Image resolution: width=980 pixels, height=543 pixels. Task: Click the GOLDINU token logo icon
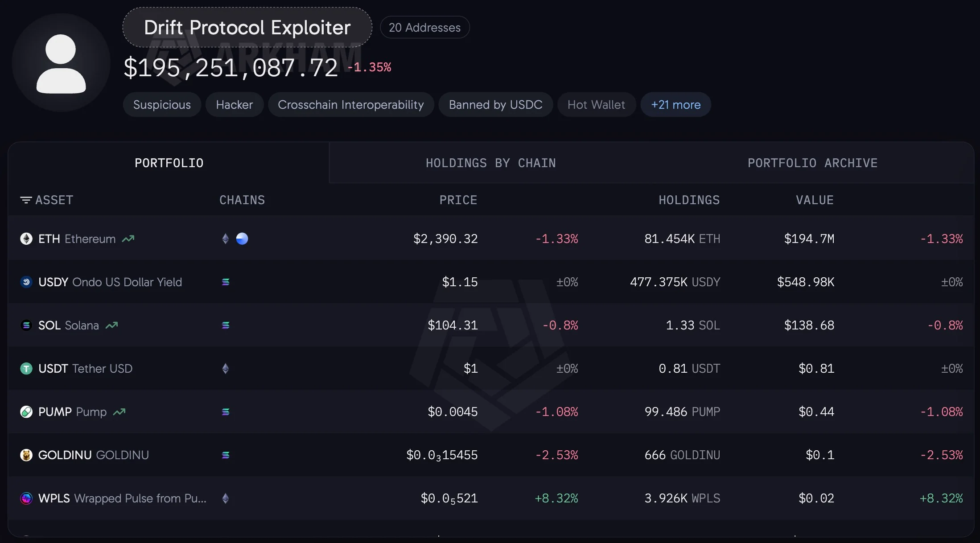[x=26, y=455]
